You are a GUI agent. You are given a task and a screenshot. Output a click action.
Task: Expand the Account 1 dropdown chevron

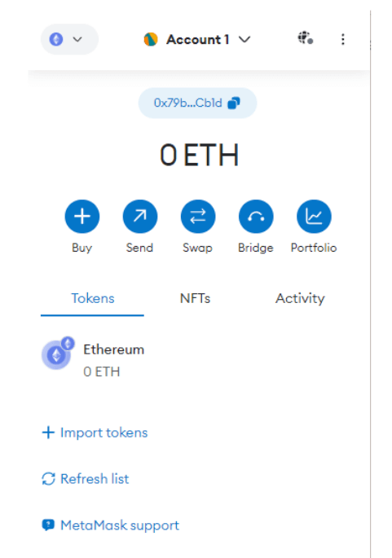(x=244, y=39)
